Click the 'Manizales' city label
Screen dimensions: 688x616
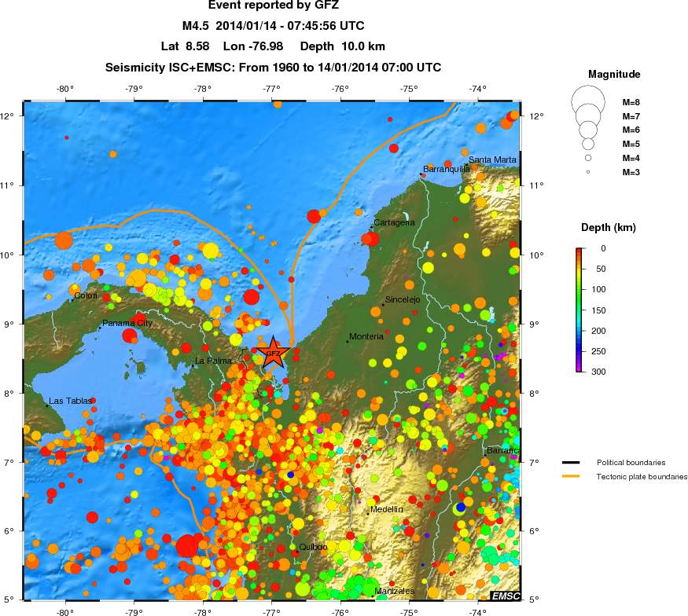[x=395, y=591]
